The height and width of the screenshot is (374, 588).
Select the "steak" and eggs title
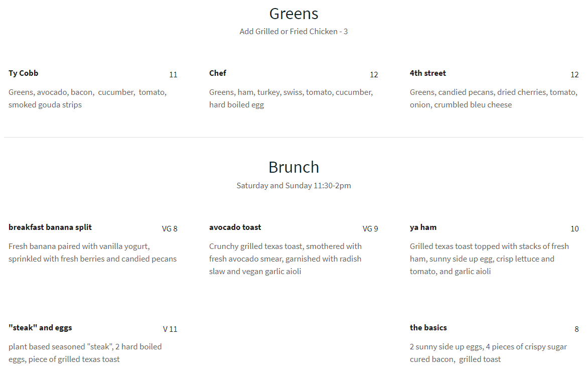point(40,328)
